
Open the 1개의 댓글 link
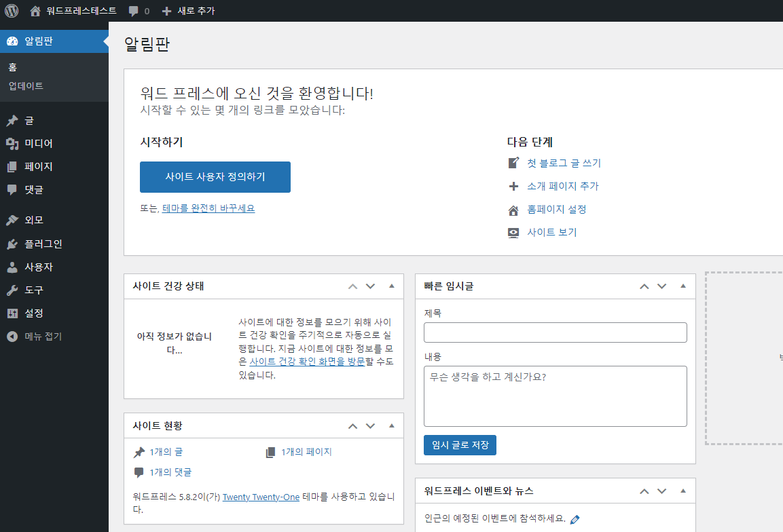click(170, 472)
